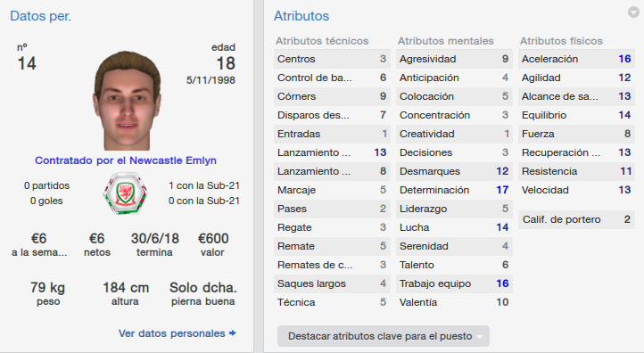The width and height of the screenshot is (644, 353).
Task: Click the 'Trabajo equipo' attribute row
Action: point(454,283)
